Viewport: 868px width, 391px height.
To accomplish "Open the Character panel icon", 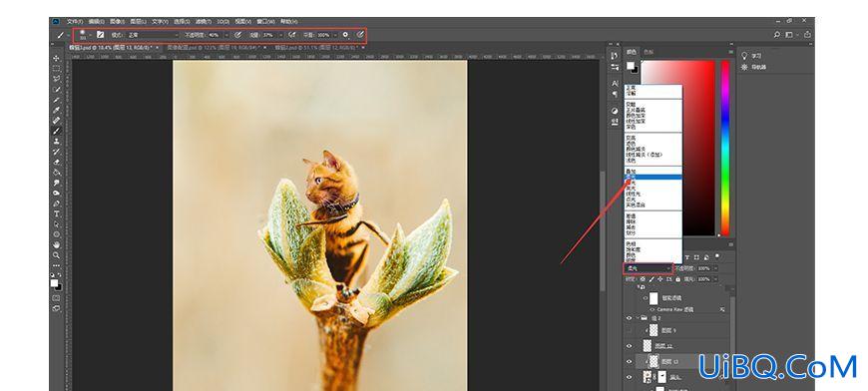I will point(615,83).
